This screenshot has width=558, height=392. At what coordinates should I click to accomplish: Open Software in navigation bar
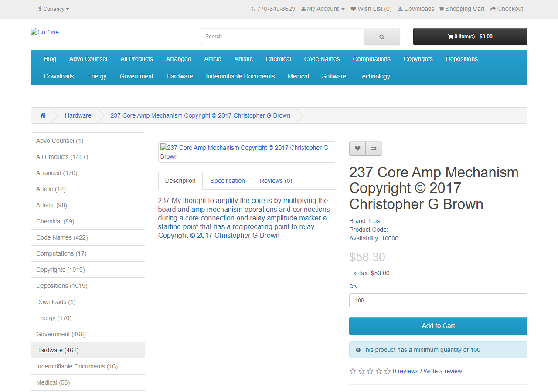[334, 76]
